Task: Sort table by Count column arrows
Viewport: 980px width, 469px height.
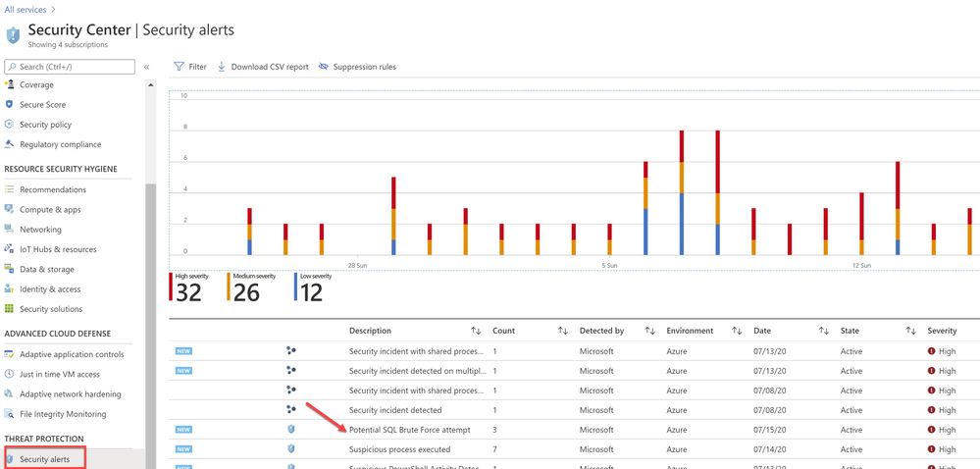Action: [x=562, y=331]
